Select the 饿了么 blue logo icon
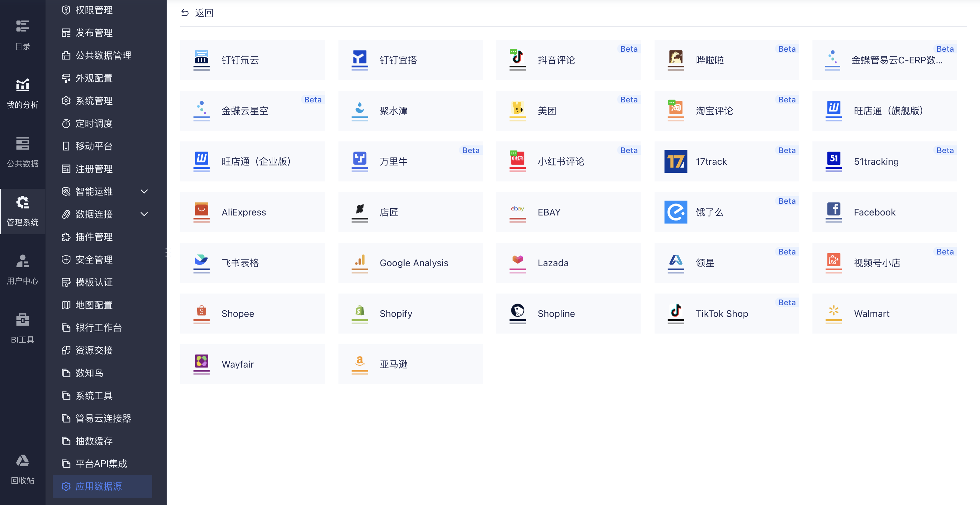The image size is (980, 505). 675,212
